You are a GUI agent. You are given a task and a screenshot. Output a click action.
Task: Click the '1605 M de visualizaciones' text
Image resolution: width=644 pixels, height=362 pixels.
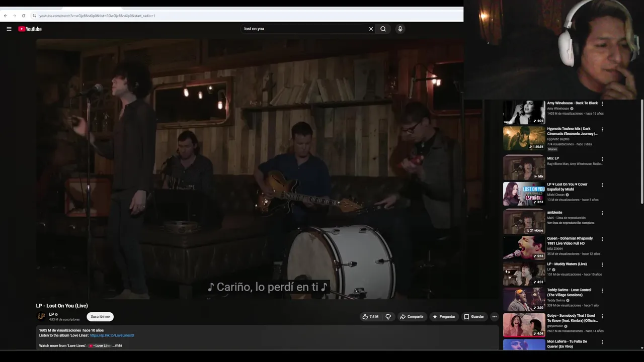point(60,330)
